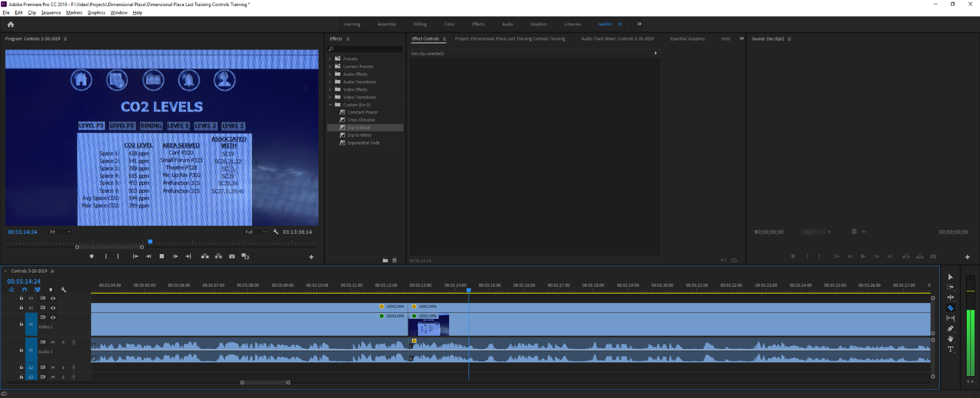Screen dimensions: 980x398
Task: Expand the Video Effects folder
Action: click(x=330, y=90)
